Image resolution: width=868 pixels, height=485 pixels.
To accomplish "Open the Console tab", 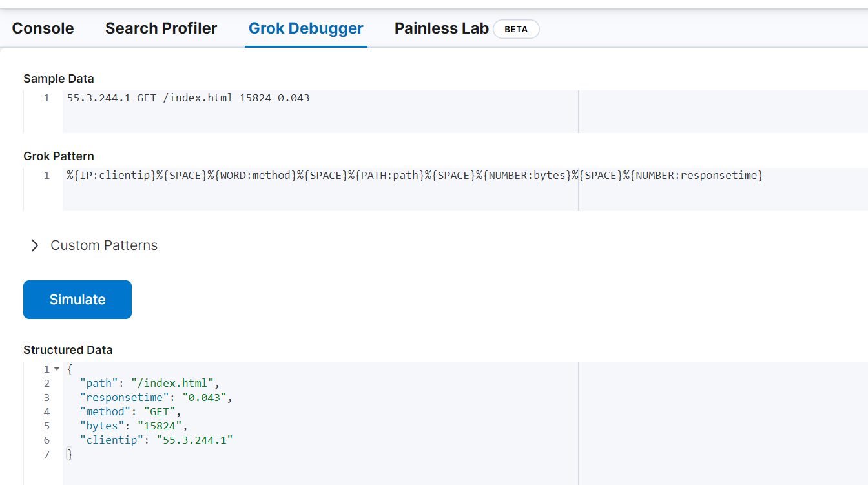I will (x=43, y=28).
